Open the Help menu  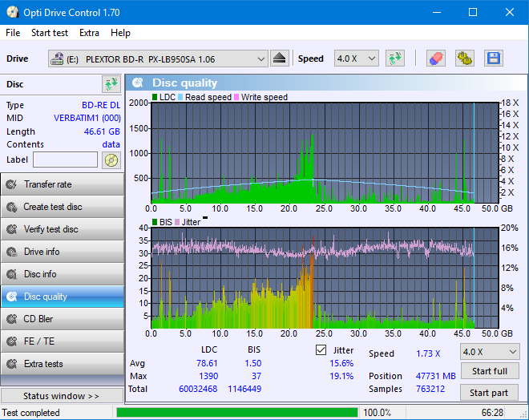click(x=120, y=33)
